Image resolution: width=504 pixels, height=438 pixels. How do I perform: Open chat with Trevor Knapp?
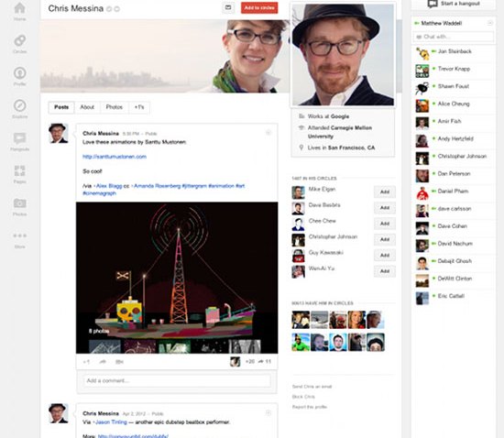point(454,69)
